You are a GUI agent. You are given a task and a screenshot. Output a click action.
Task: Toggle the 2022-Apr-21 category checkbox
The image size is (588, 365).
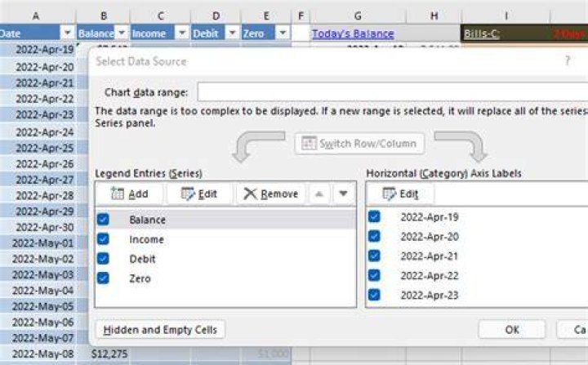click(374, 256)
